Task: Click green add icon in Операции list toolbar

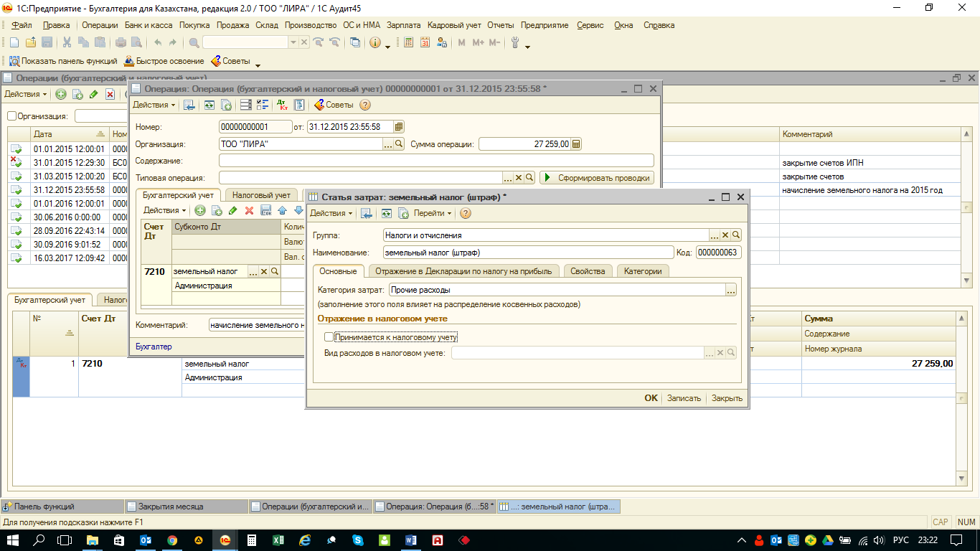Action: pyautogui.click(x=61, y=94)
